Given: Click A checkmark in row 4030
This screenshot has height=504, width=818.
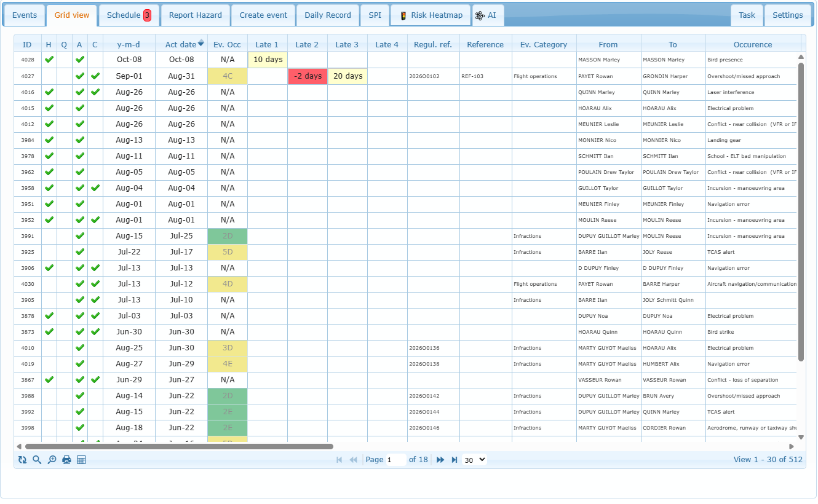Looking at the screenshot, I should [79, 284].
